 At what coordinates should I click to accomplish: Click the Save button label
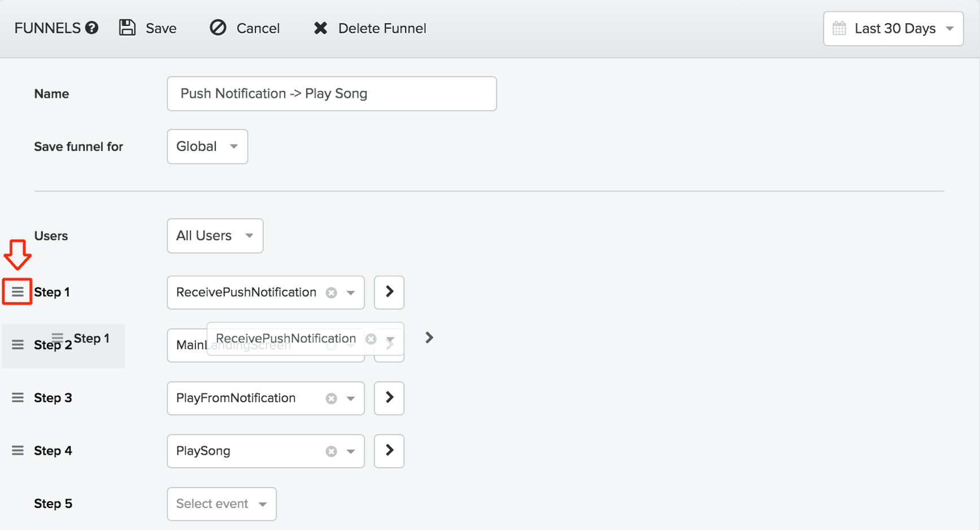(x=161, y=28)
